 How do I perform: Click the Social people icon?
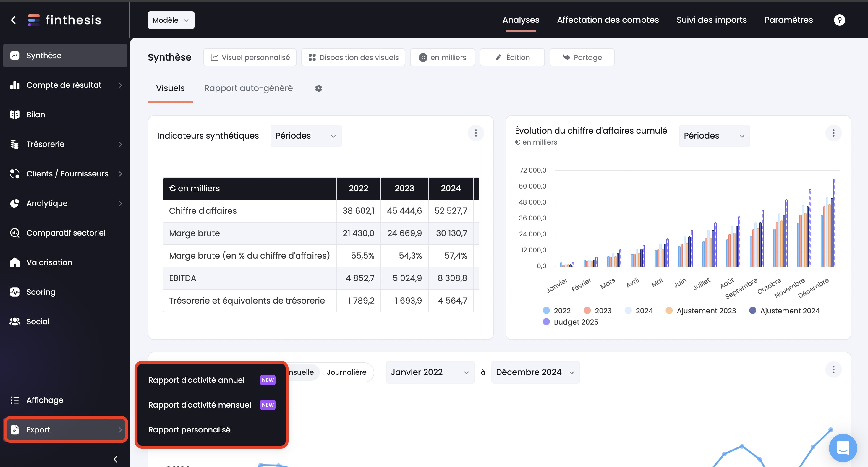(x=15, y=322)
